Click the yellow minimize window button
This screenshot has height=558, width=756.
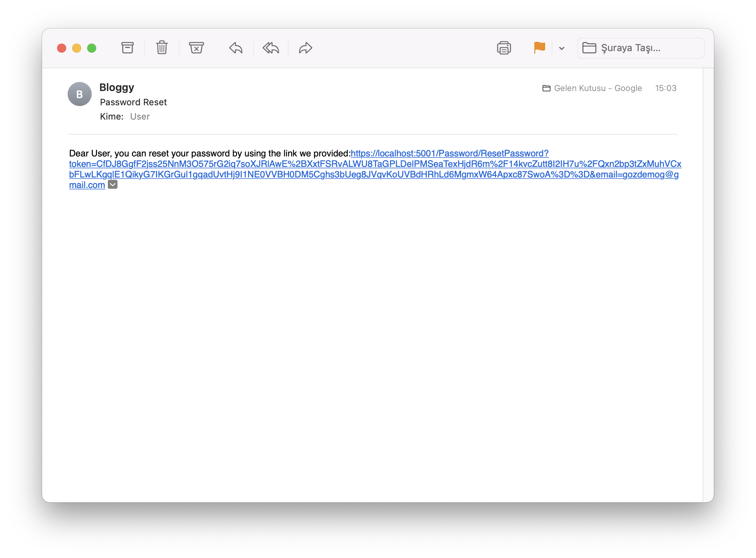[77, 48]
